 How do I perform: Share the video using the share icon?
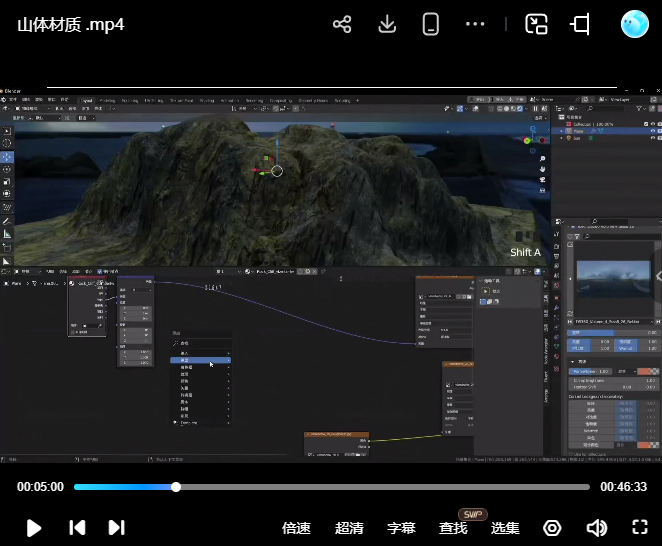tap(342, 24)
